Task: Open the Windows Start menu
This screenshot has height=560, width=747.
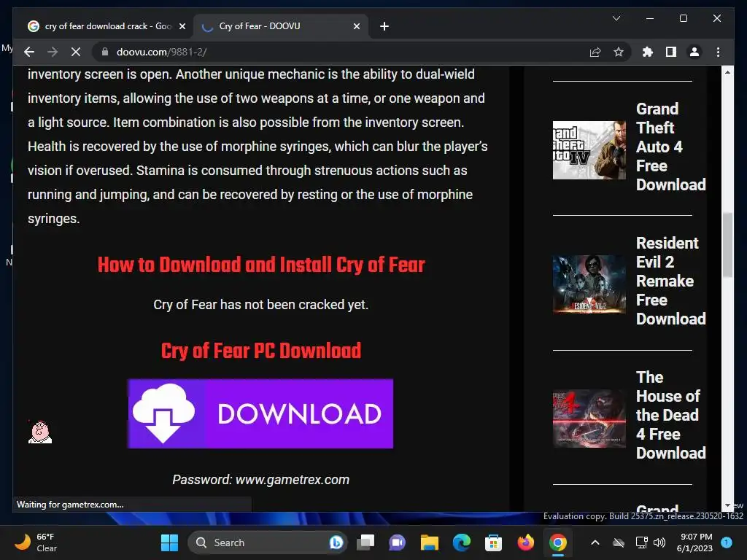Action: [169, 542]
